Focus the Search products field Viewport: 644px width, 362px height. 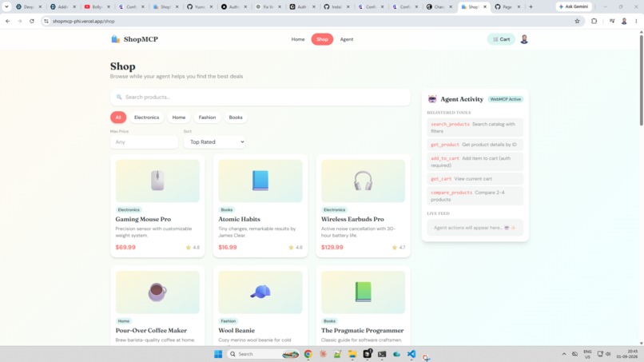[260, 97]
